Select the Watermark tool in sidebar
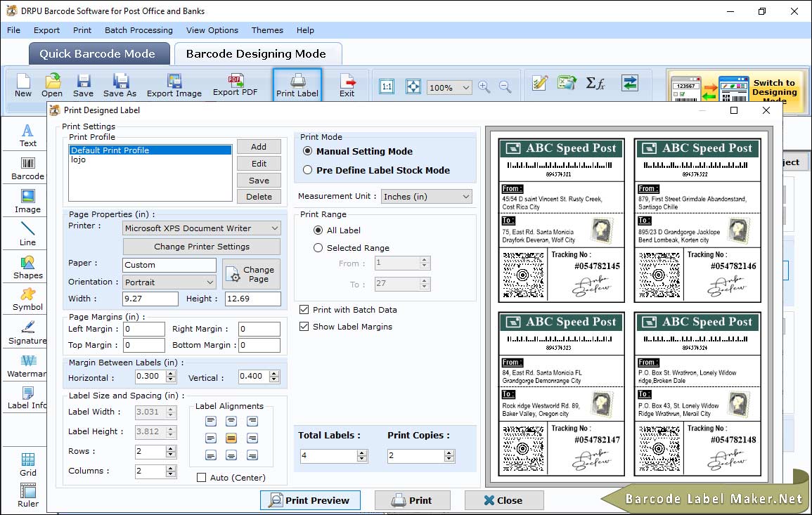 point(26,367)
